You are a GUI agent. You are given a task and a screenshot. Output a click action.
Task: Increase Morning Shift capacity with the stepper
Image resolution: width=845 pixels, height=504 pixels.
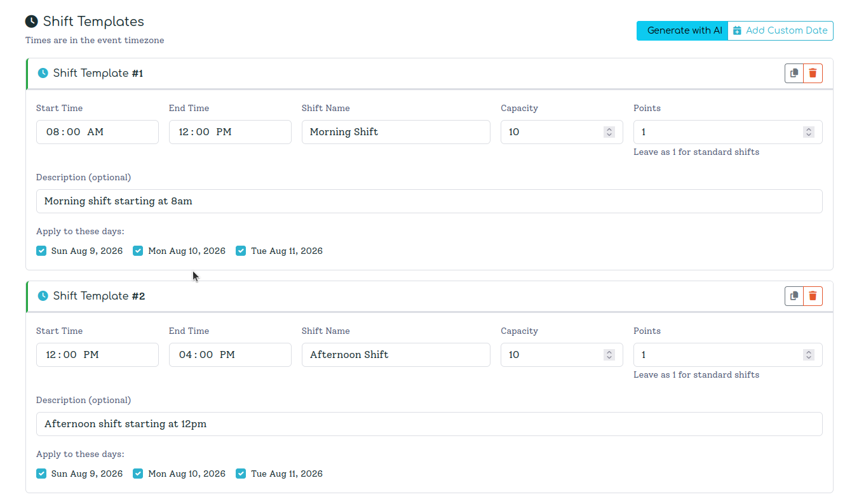(x=609, y=129)
